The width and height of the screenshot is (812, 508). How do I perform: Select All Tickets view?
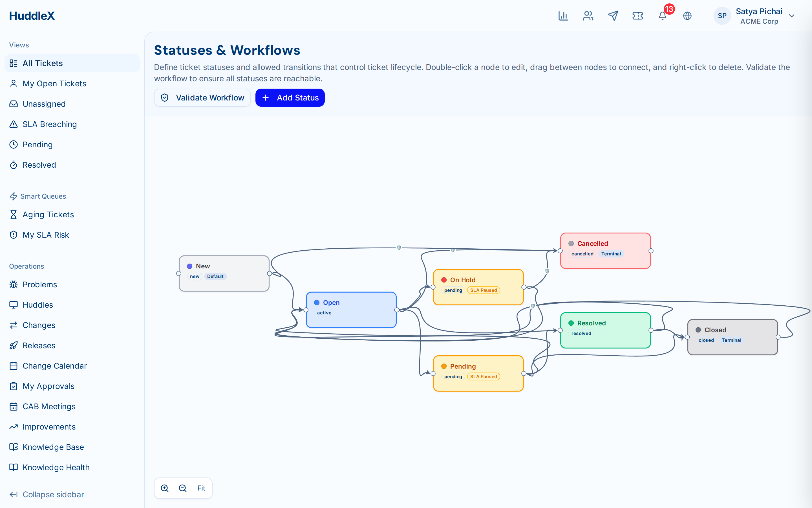click(x=72, y=63)
